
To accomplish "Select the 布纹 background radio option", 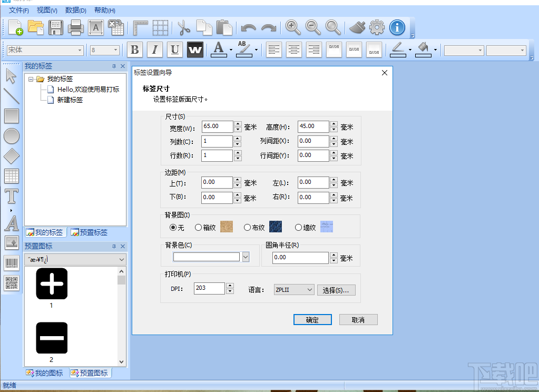I will (x=247, y=228).
